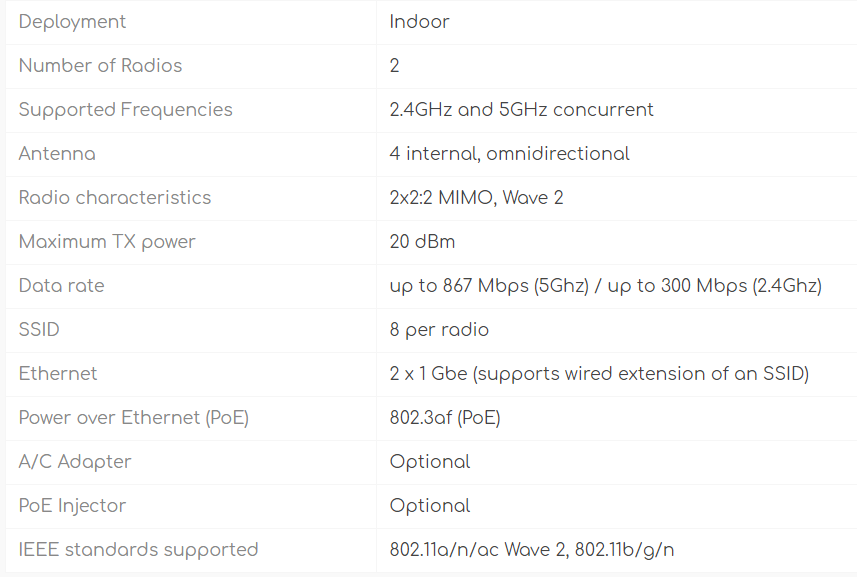This screenshot has width=857, height=577.
Task: Click the "4 internal, omnidirectional" text
Action: pos(509,154)
